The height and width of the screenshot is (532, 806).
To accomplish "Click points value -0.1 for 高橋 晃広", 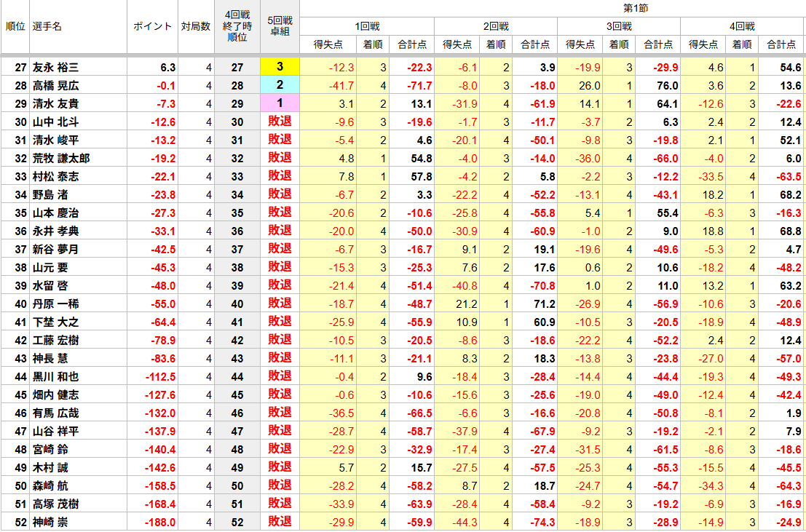I will point(165,85).
